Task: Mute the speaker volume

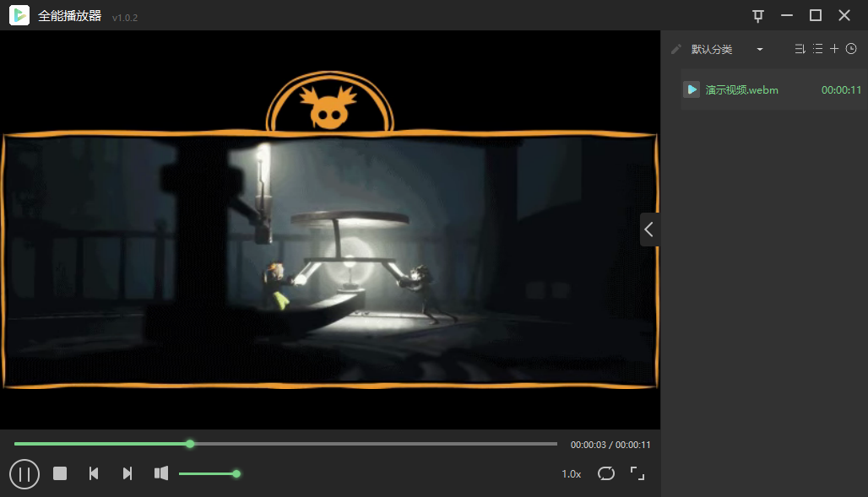Action: [x=161, y=473]
